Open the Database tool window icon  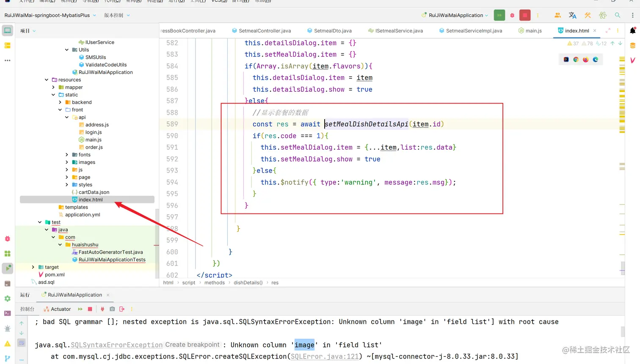tap(633, 45)
